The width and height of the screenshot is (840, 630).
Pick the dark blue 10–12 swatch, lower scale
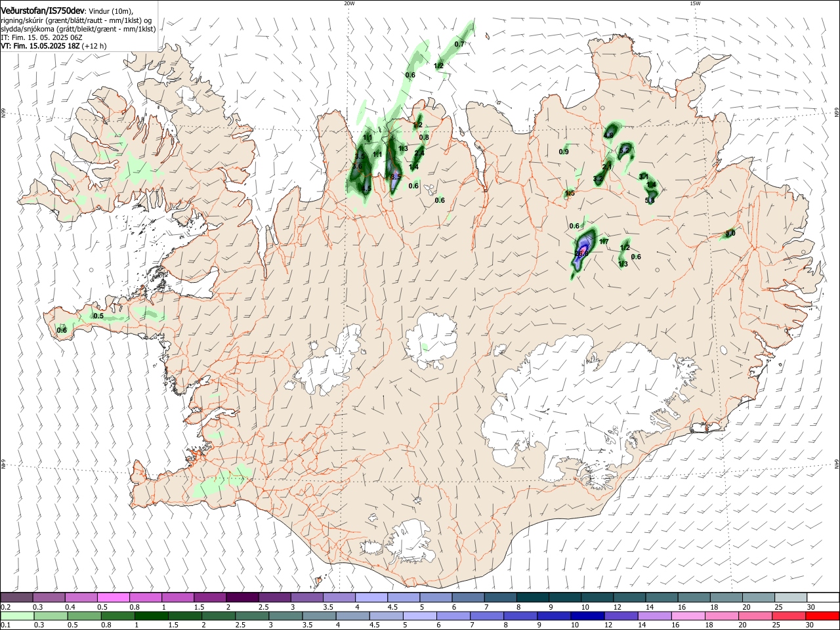tap(587, 616)
